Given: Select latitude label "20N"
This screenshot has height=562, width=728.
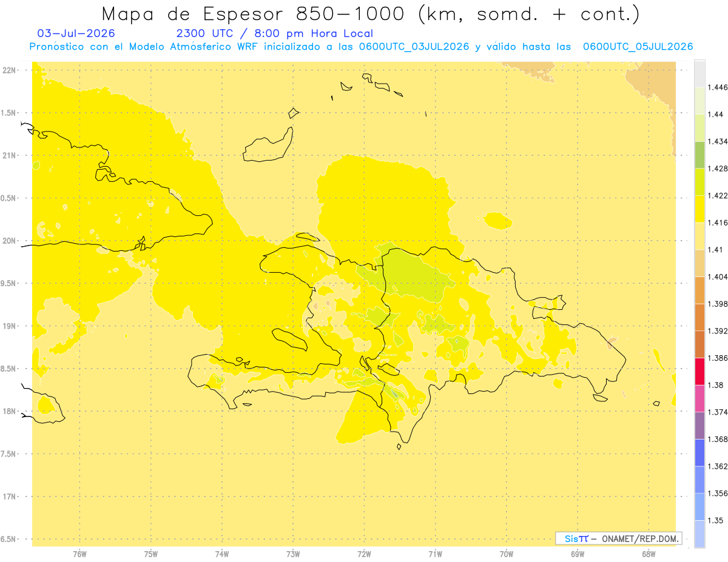Looking at the screenshot, I should [x=9, y=241].
